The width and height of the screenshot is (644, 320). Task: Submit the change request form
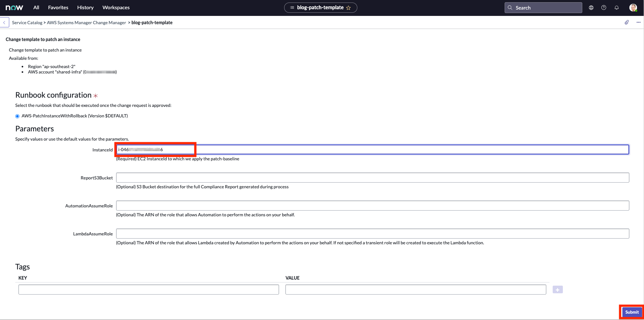[x=632, y=312]
